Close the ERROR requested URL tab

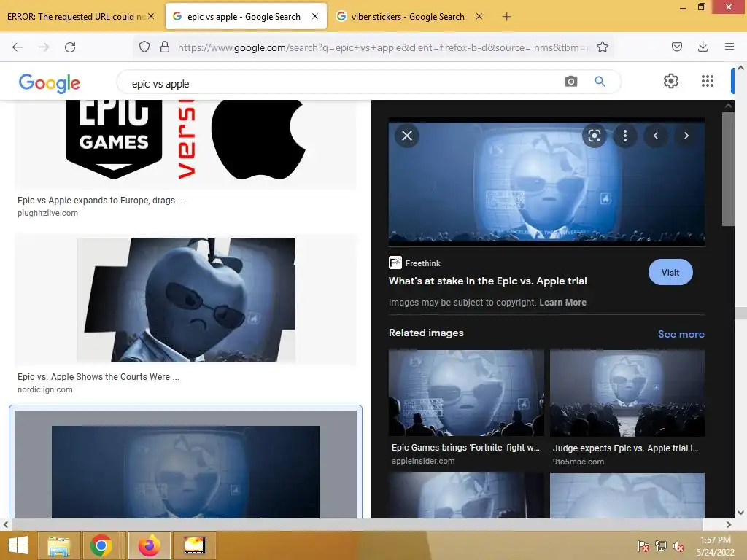pyautogui.click(x=151, y=16)
